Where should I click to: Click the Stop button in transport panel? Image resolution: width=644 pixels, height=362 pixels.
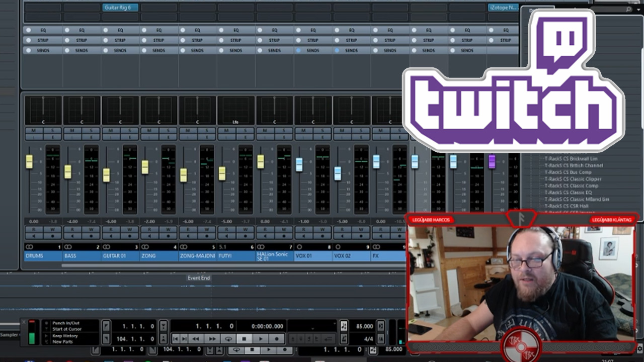[x=244, y=339]
